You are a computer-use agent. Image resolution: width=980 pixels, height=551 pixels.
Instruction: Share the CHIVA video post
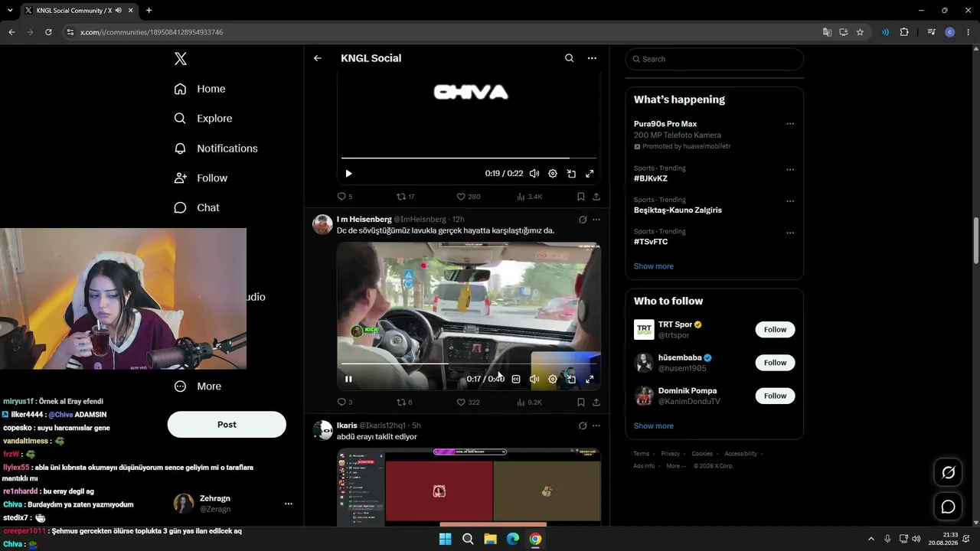pyautogui.click(x=596, y=197)
